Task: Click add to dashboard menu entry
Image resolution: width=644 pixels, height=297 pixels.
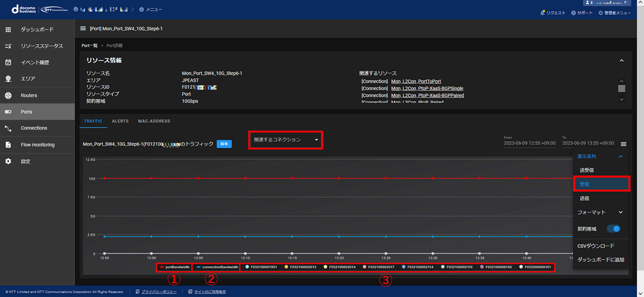Action: pos(601,259)
